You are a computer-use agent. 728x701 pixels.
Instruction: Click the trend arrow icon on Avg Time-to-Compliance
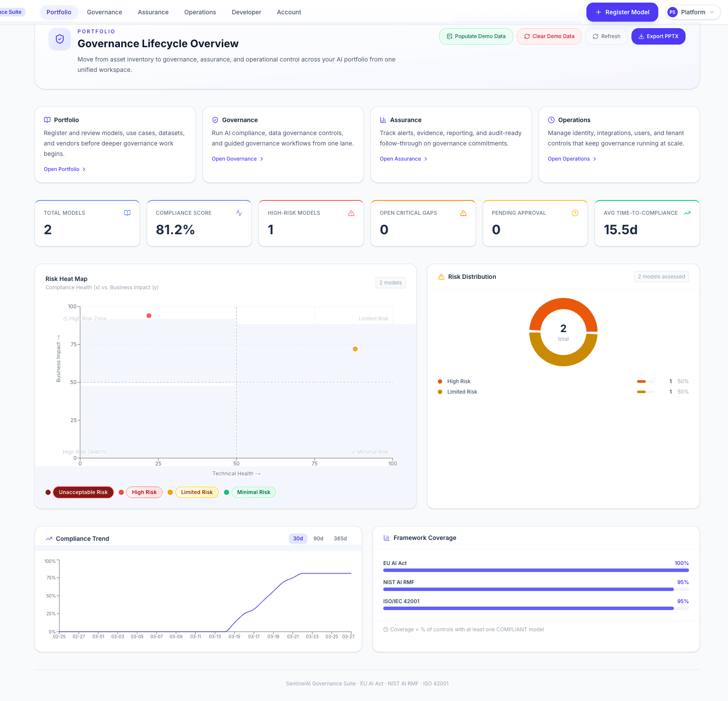pyautogui.click(x=687, y=213)
